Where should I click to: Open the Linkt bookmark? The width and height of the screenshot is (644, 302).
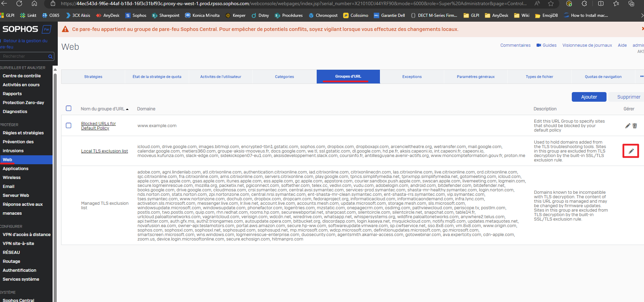point(28,15)
